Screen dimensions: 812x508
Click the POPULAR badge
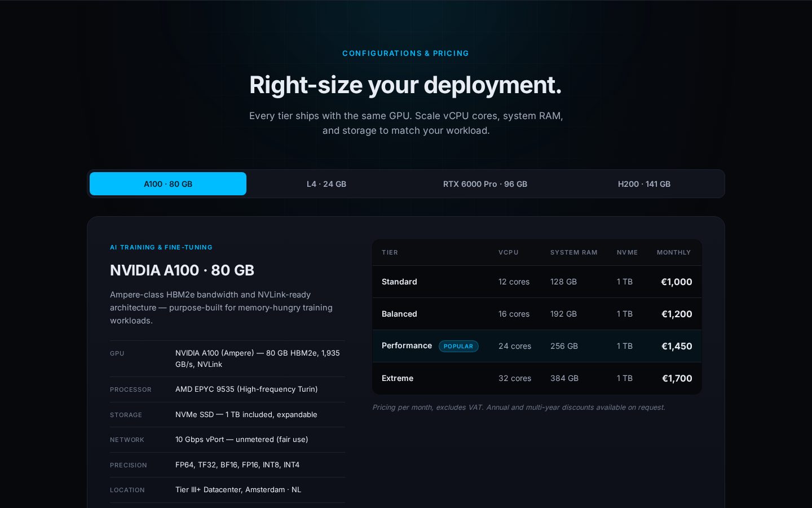click(458, 346)
